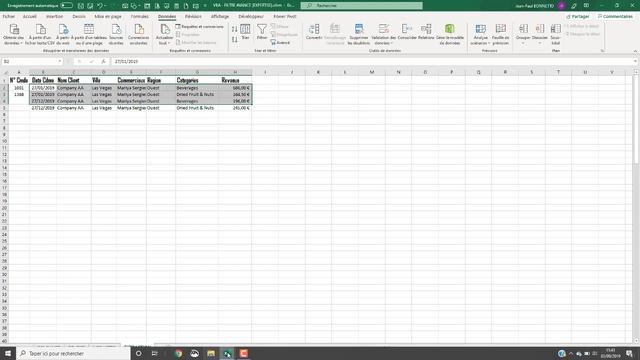Screen dimensions: 640x360
Task: Open the Task View taskbar icon
Action: point(155,353)
